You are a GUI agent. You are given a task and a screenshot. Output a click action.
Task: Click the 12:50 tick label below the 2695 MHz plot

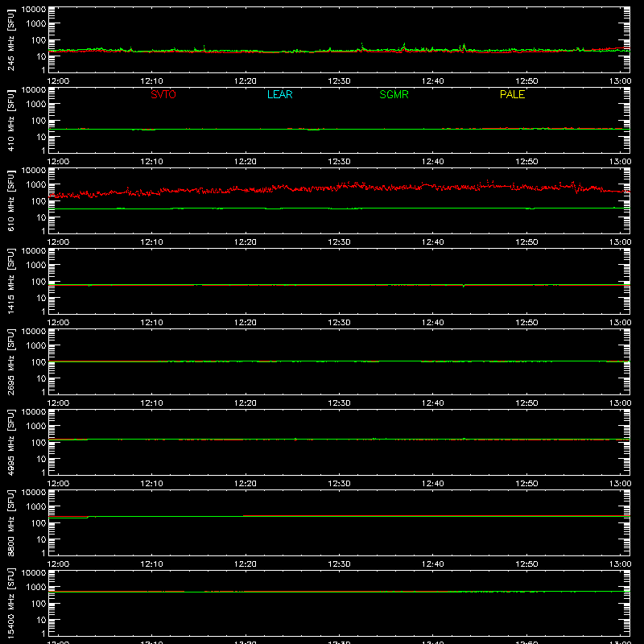tap(526, 403)
